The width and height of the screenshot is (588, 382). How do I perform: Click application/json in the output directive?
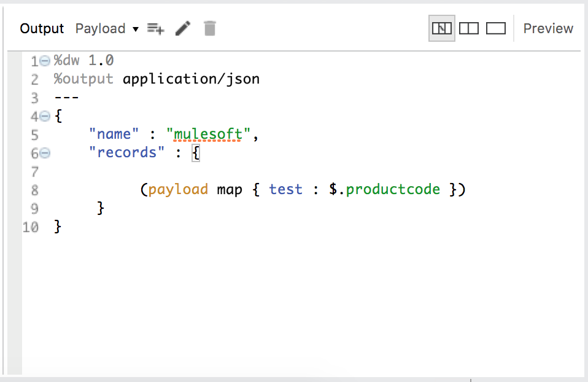191,79
